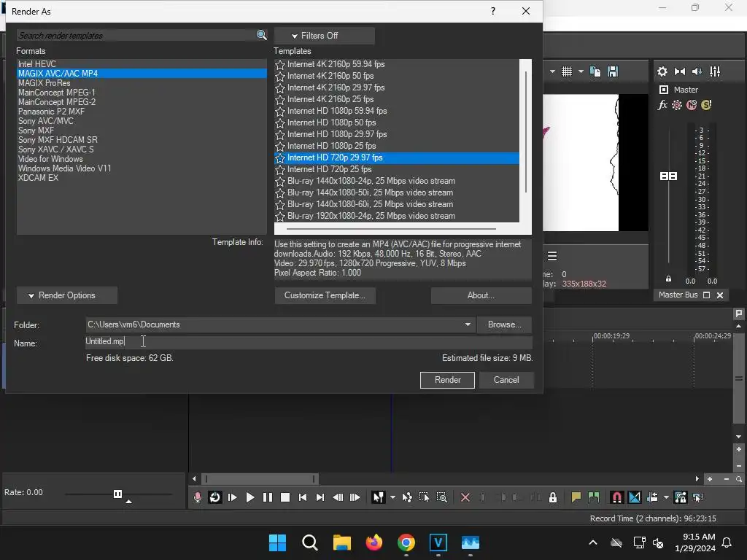
Task: Open the Folder path dropdown
Action: [468, 324]
